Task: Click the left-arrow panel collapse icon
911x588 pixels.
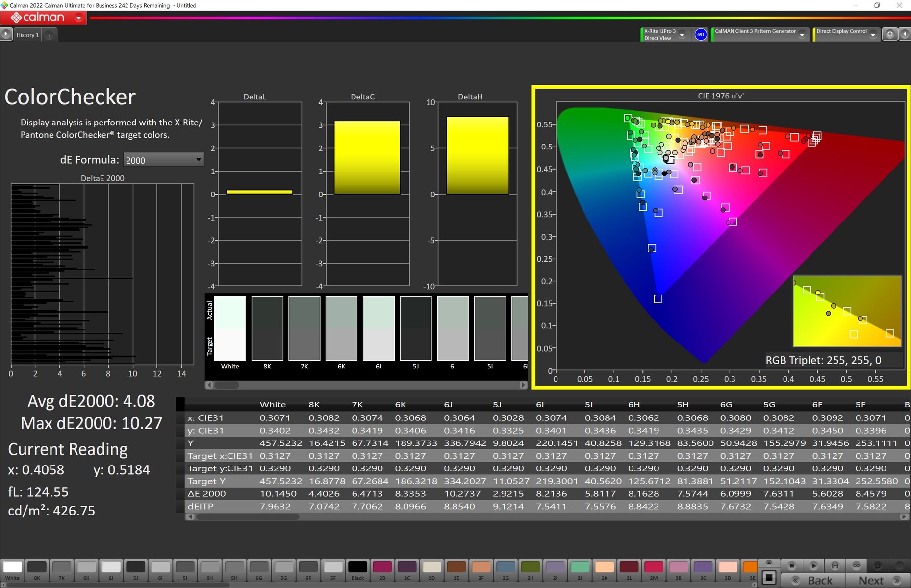Action: click(905, 34)
